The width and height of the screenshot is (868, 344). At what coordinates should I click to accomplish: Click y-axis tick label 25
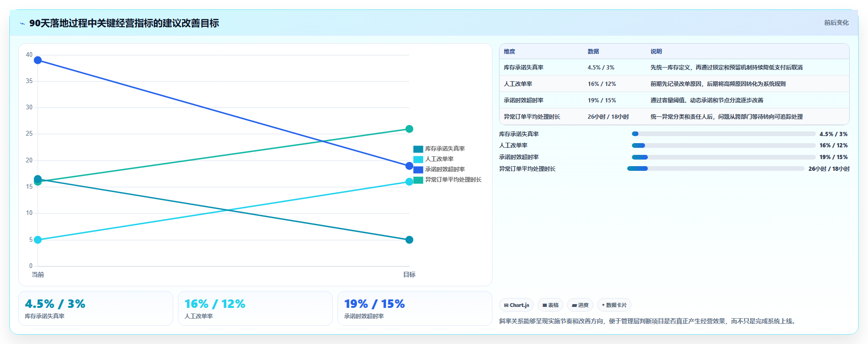29,134
